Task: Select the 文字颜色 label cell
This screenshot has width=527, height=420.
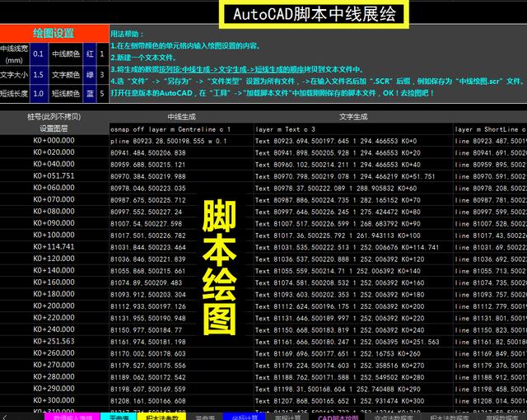Action: click(65, 75)
